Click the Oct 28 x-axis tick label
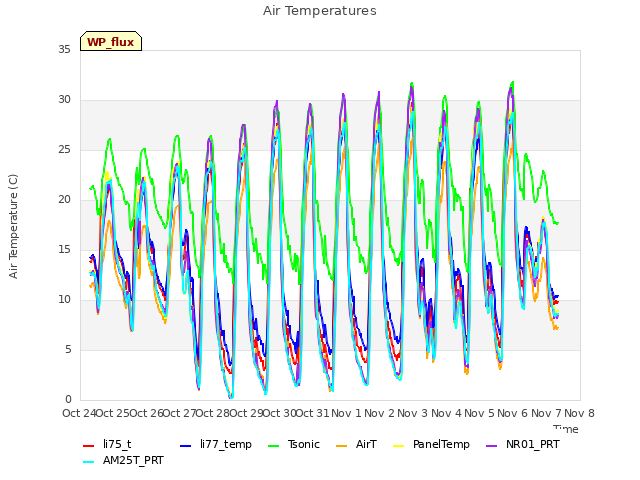 tap(213, 413)
